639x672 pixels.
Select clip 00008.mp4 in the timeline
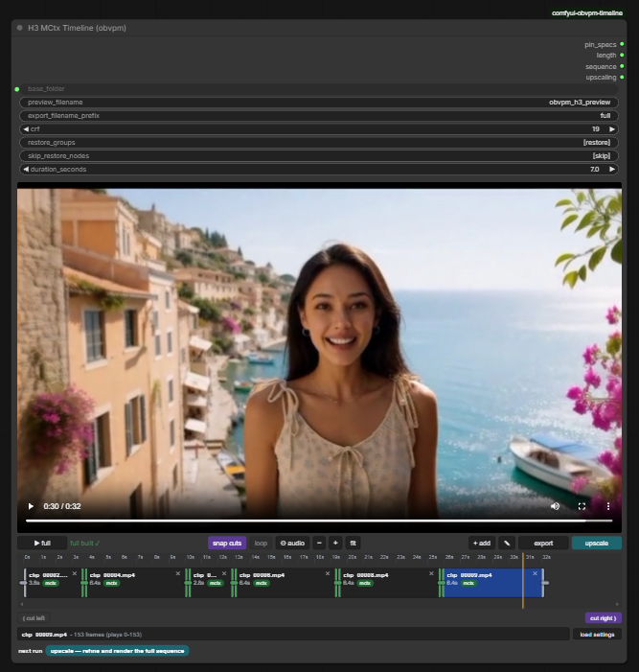387,583
